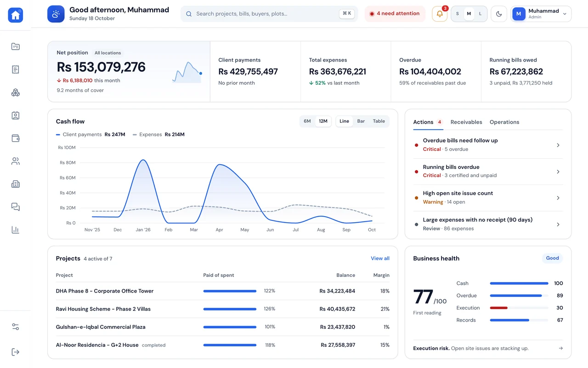Screen dimensions: 588x368
Task: Expand High open site issue count chevron
Action: click(x=558, y=198)
